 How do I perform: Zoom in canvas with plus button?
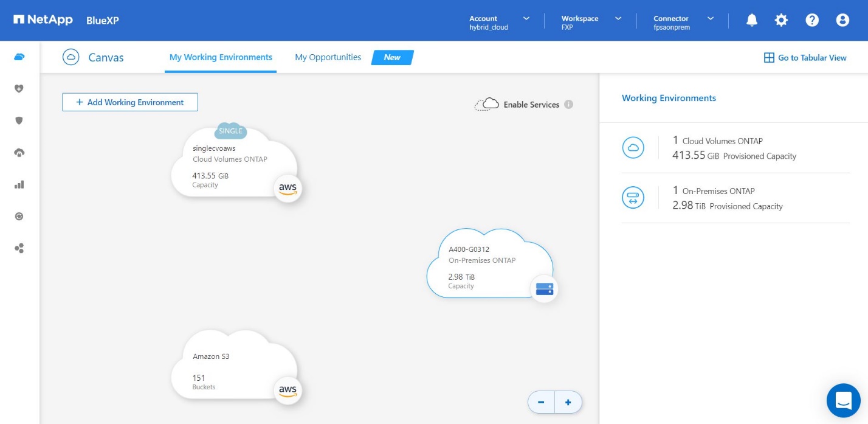[x=568, y=402]
